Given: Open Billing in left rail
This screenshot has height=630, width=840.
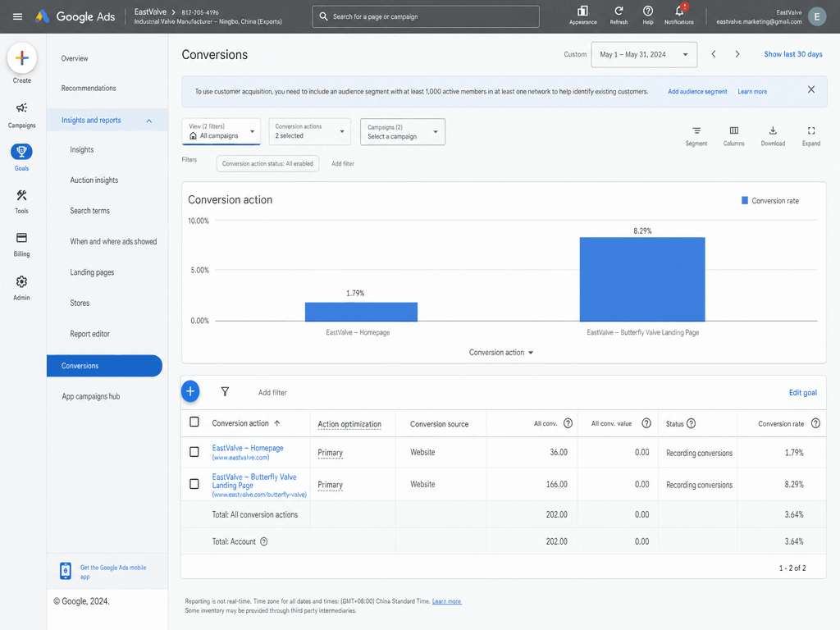Looking at the screenshot, I should click(22, 244).
